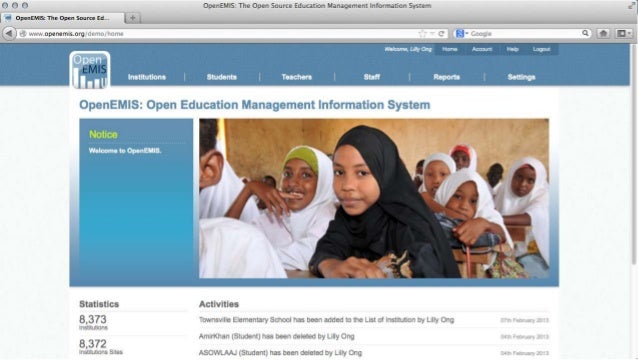Click the 8,372 Institutions Sites statistic

tap(101, 347)
